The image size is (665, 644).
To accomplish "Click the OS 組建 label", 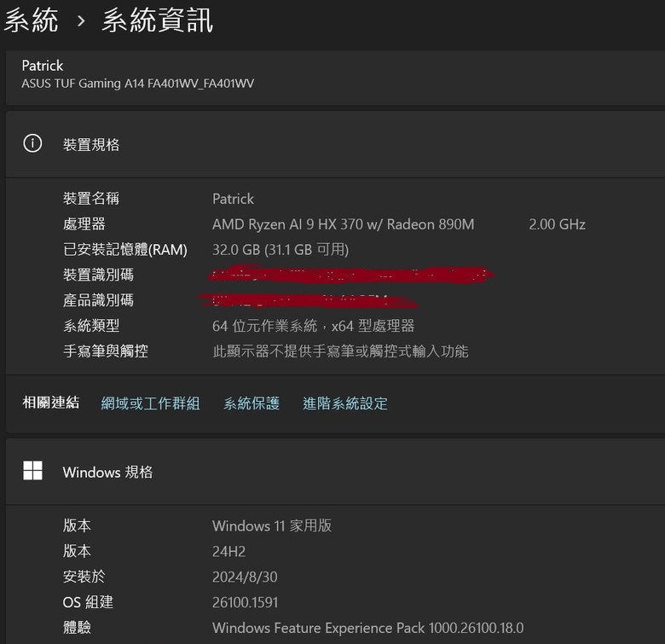I will pyautogui.click(x=88, y=602).
